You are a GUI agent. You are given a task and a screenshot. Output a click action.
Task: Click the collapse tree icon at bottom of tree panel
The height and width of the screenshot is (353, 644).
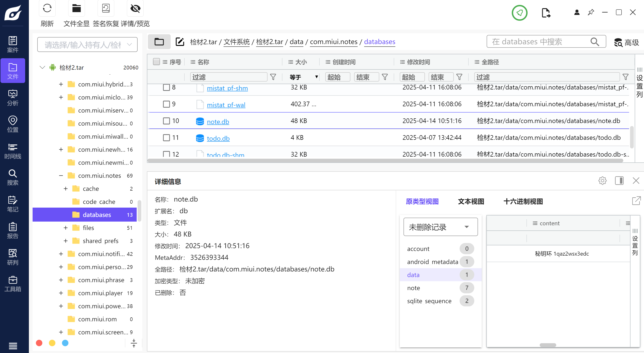[134, 343]
